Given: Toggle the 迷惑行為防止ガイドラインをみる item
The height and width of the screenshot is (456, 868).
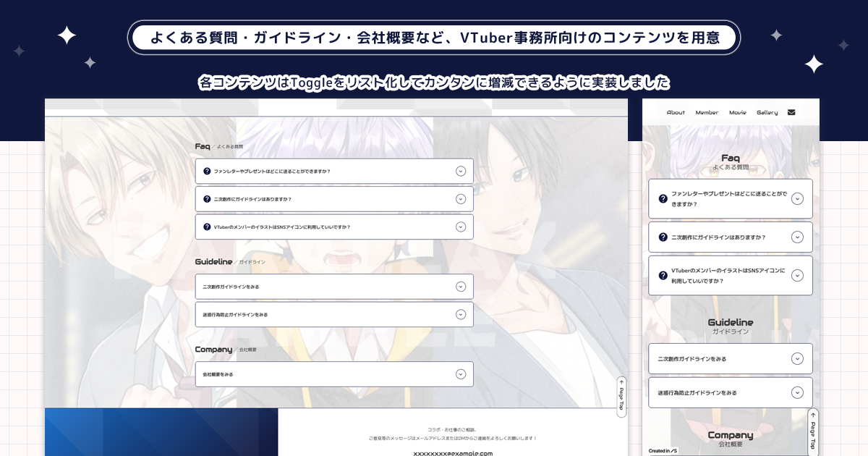Looking at the screenshot, I should pos(461,314).
